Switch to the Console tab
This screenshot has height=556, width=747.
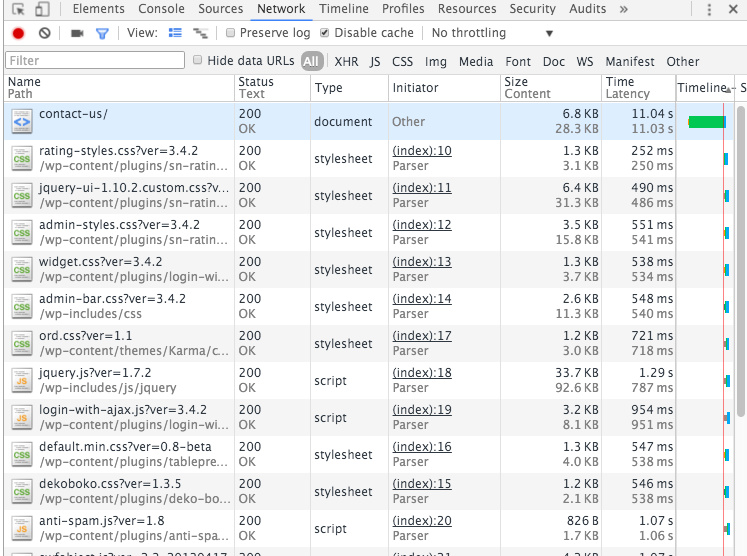point(161,9)
